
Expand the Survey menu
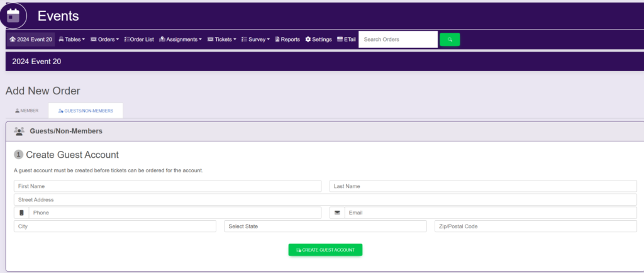tap(255, 40)
